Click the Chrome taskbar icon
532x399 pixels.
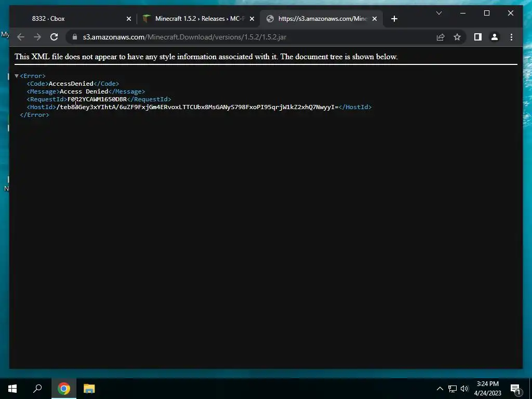click(64, 389)
